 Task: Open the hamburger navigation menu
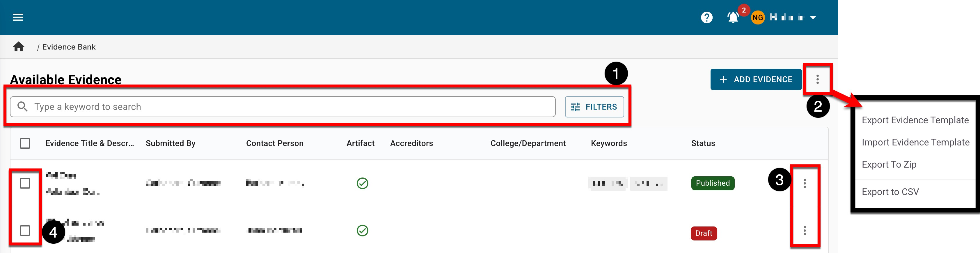point(18,17)
